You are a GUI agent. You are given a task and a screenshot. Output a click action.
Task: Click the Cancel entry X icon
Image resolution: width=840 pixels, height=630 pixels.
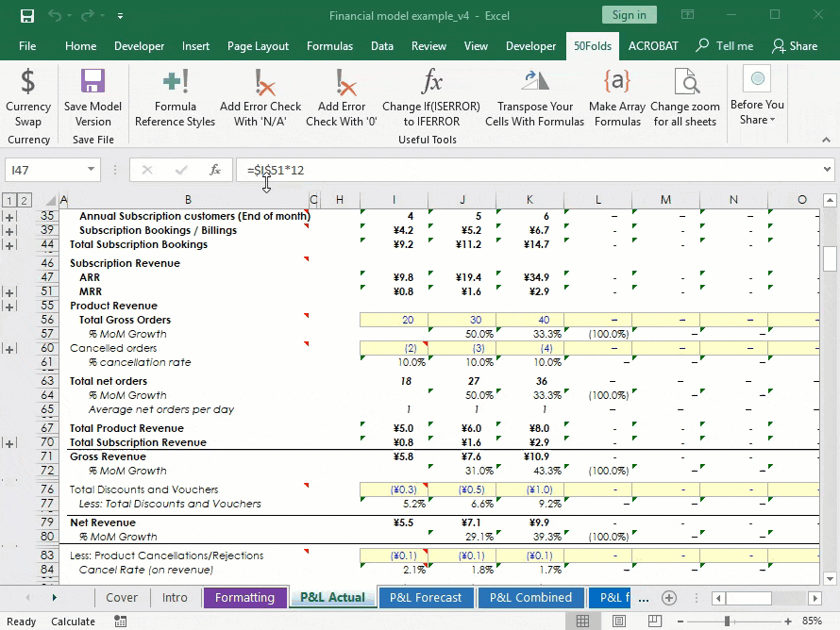[x=147, y=170]
